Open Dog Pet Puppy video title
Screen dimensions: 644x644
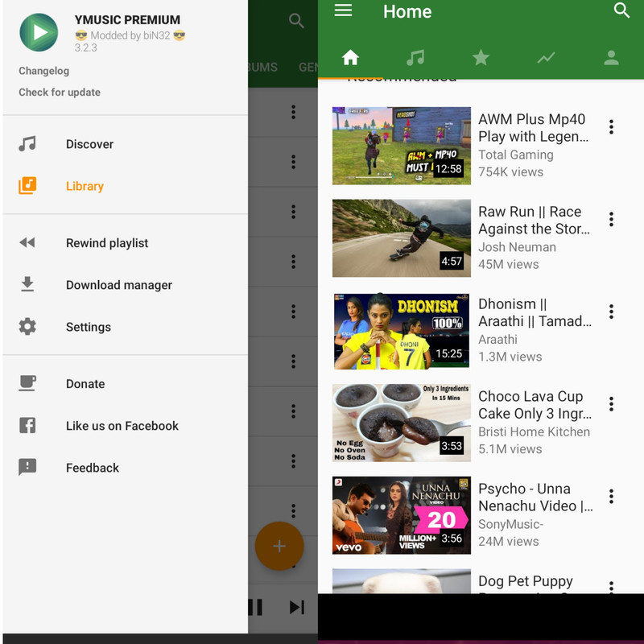click(x=526, y=581)
